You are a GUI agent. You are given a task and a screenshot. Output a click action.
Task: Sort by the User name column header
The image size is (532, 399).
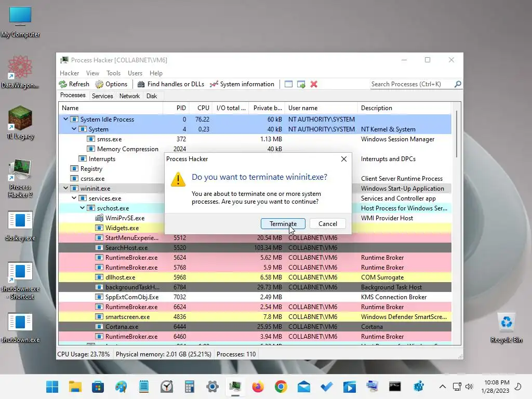[321, 108]
